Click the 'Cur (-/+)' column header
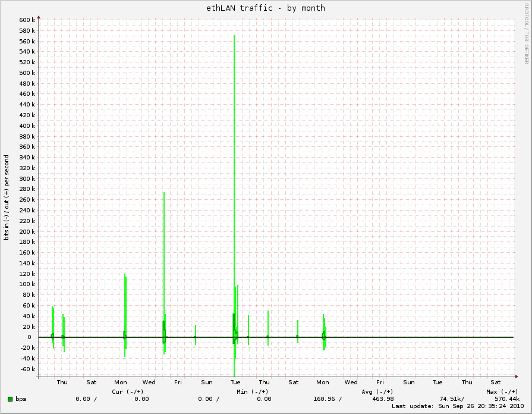Viewport: 532px width, 414px height. pos(128,391)
